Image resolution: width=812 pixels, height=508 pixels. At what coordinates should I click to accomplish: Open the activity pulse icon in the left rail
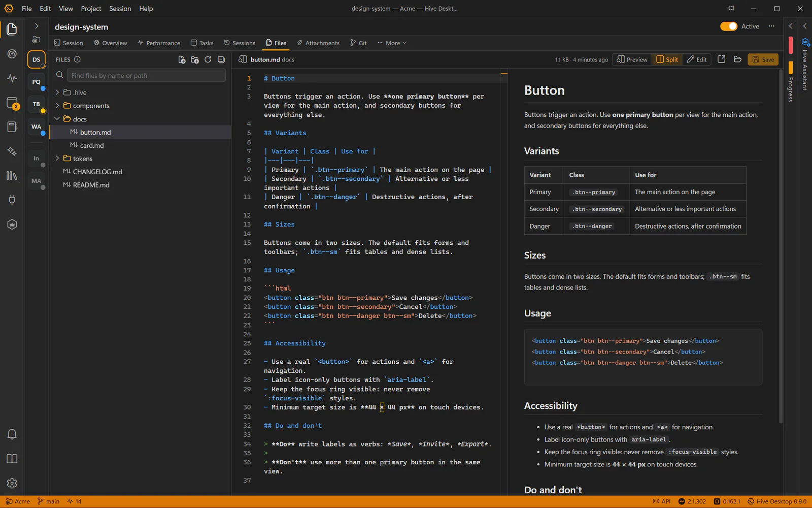[12, 78]
